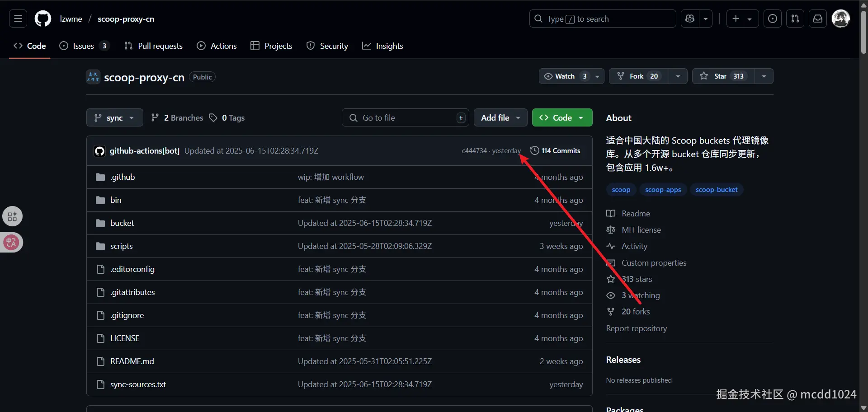Focus the Go to file field
The height and width of the screenshot is (412, 868).
pos(406,117)
